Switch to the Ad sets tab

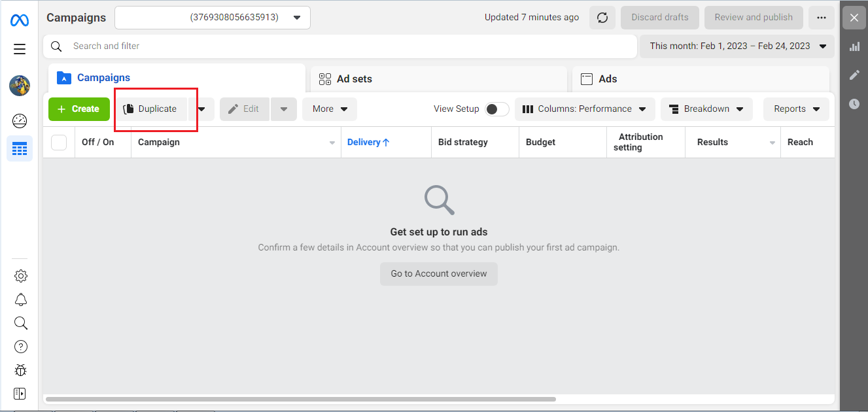(x=438, y=79)
